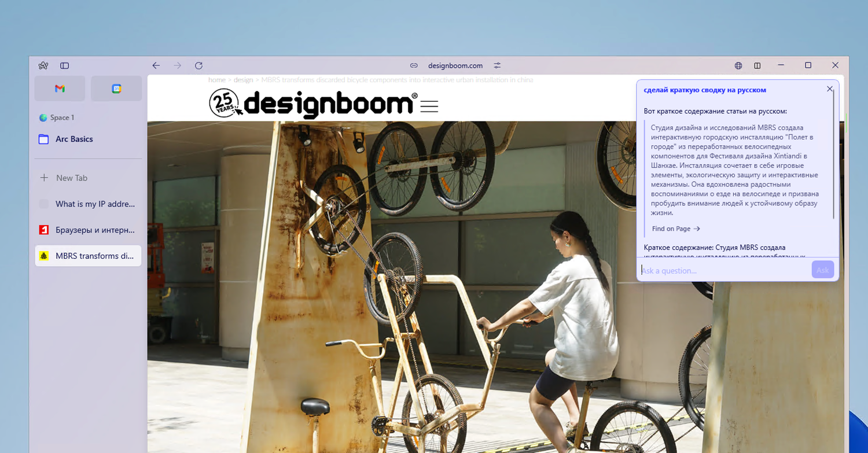Click the bicycle installation photo
Viewport: 868px width, 453px height.
click(495, 286)
